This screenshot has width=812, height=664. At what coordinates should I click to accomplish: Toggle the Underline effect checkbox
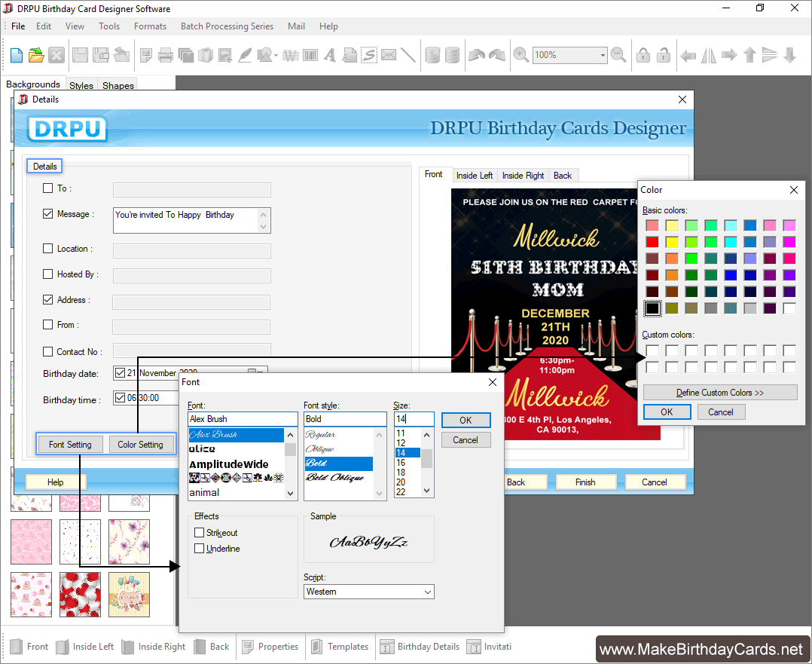[199, 548]
